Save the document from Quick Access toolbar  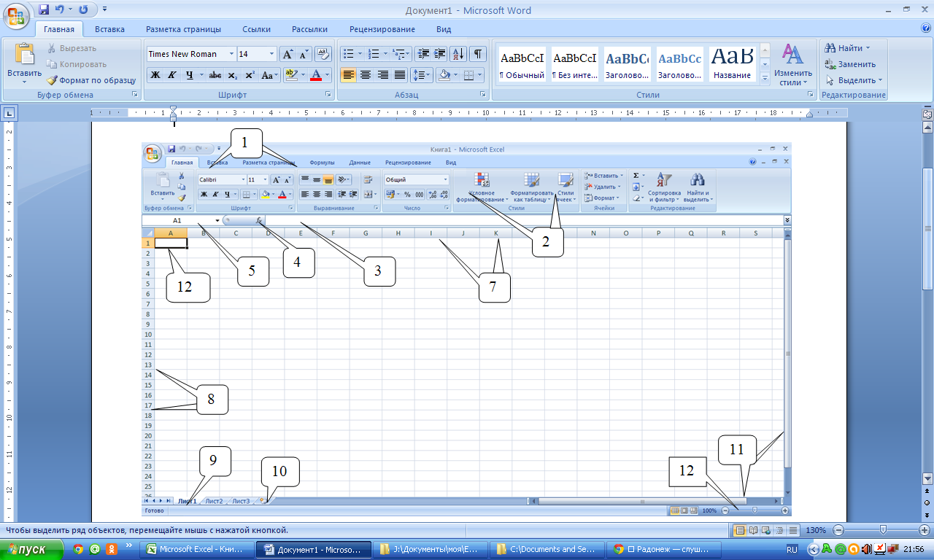tap(44, 10)
